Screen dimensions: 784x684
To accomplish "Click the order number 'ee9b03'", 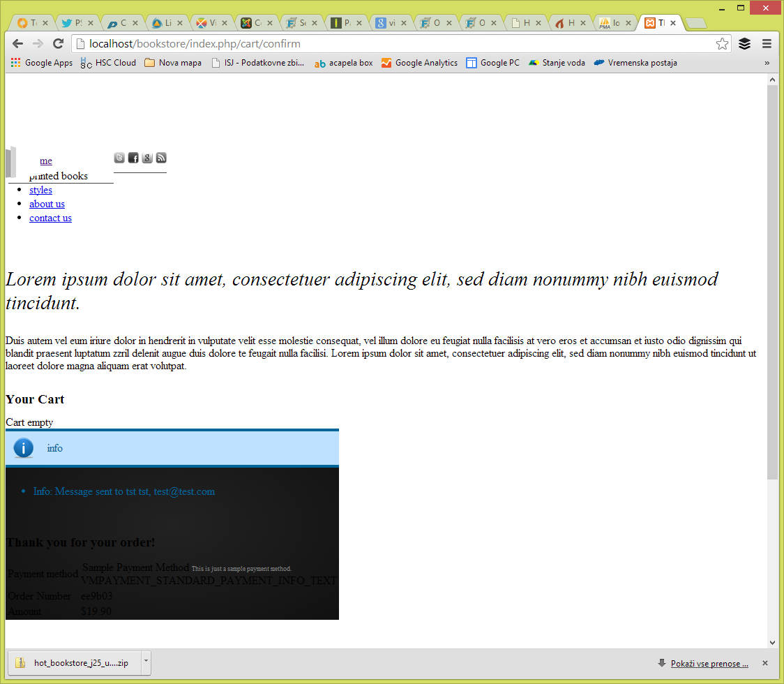I will 96,597.
